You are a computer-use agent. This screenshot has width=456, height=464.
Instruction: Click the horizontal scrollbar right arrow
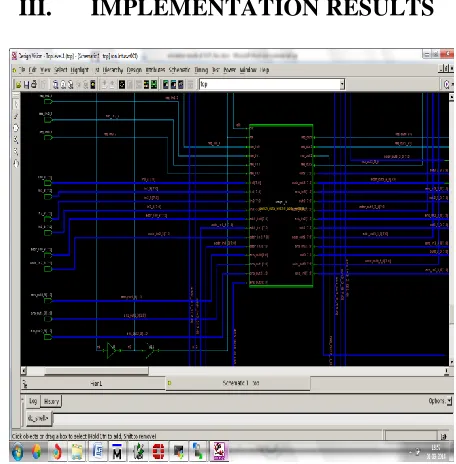pos(446,371)
